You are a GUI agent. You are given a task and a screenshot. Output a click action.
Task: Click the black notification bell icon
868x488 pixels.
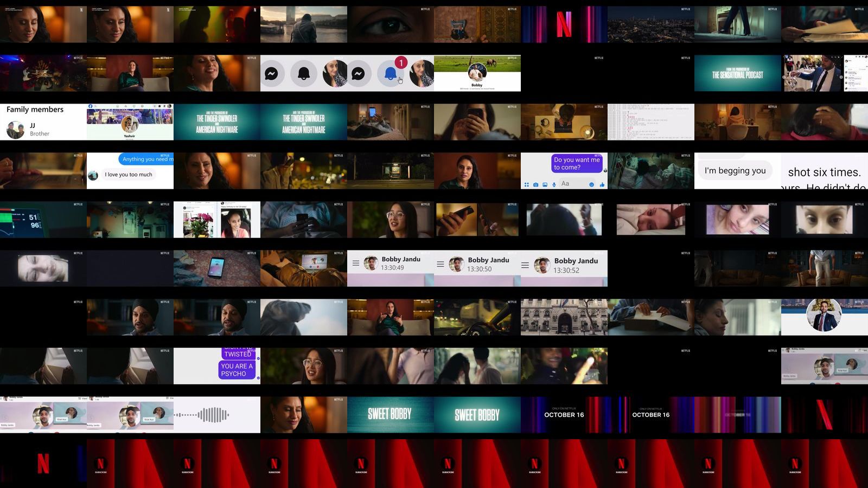click(x=304, y=73)
